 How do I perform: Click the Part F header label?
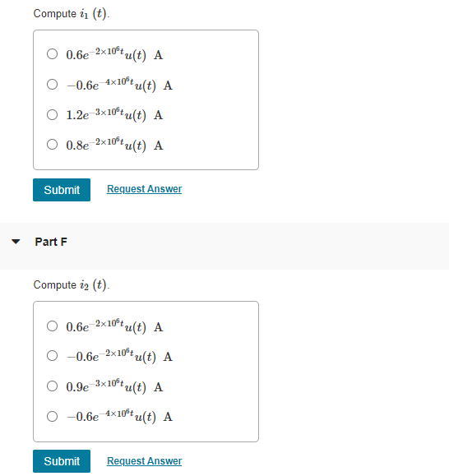[51, 242]
